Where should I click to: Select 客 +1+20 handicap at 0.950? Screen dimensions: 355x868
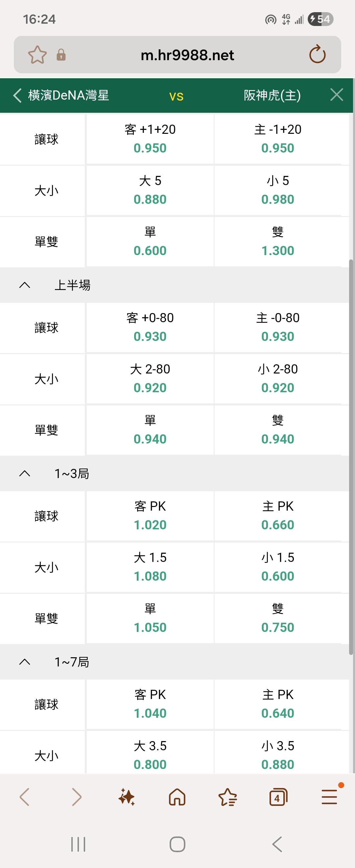pyautogui.click(x=150, y=139)
